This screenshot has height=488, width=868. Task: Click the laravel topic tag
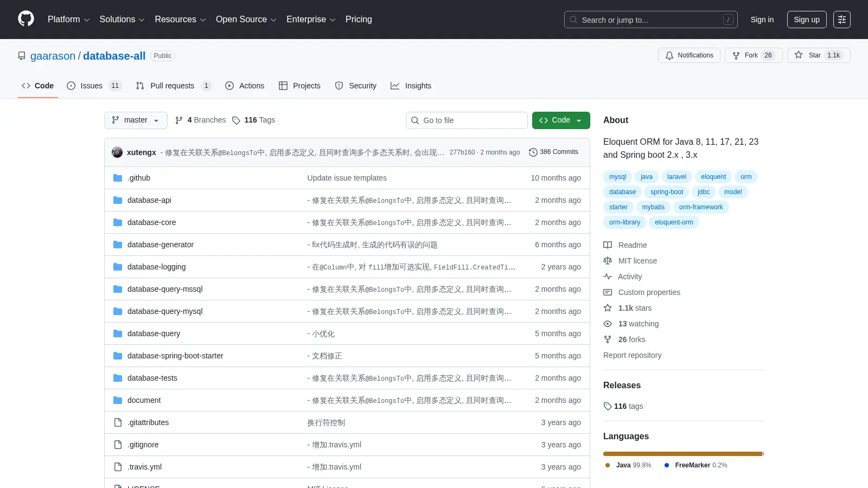click(676, 177)
